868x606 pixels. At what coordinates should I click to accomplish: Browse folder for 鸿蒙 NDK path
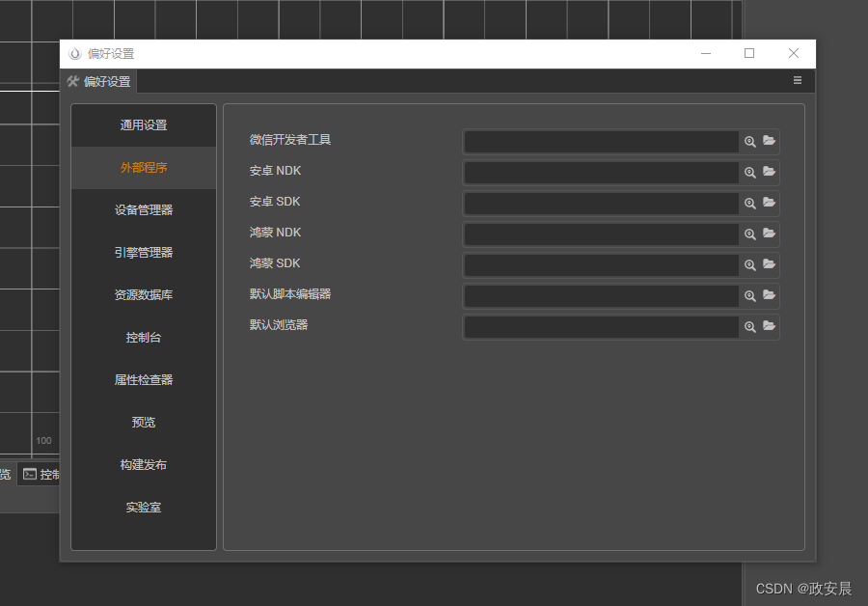769,234
